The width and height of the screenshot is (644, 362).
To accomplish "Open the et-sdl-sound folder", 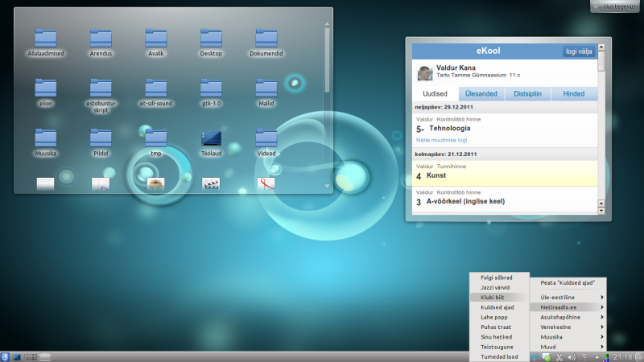I will pyautogui.click(x=155, y=93).
